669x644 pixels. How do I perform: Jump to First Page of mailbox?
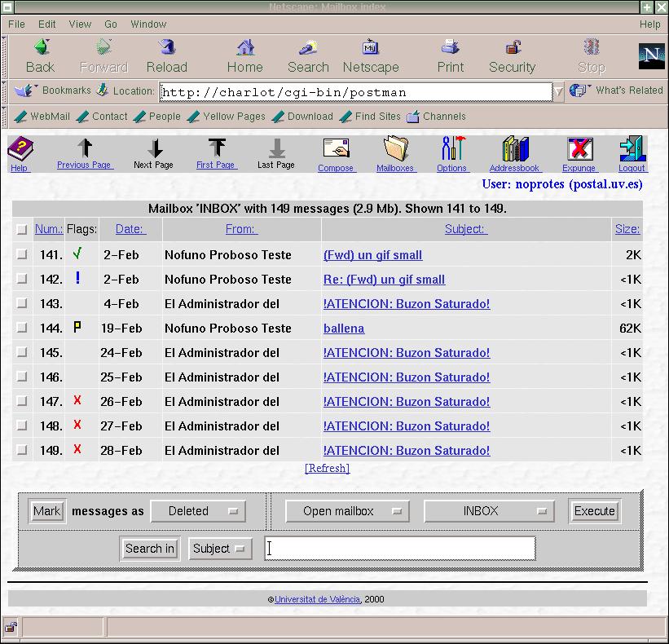coord(217,148)
